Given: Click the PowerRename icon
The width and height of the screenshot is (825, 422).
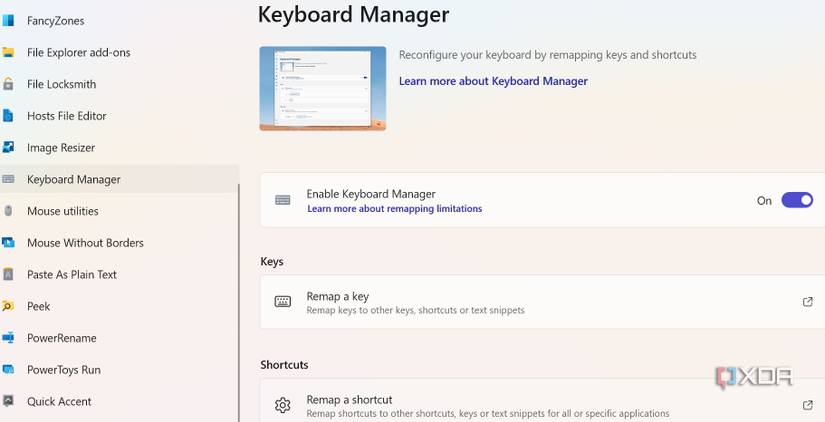Looking at the screenshot, I should [8, 337].
